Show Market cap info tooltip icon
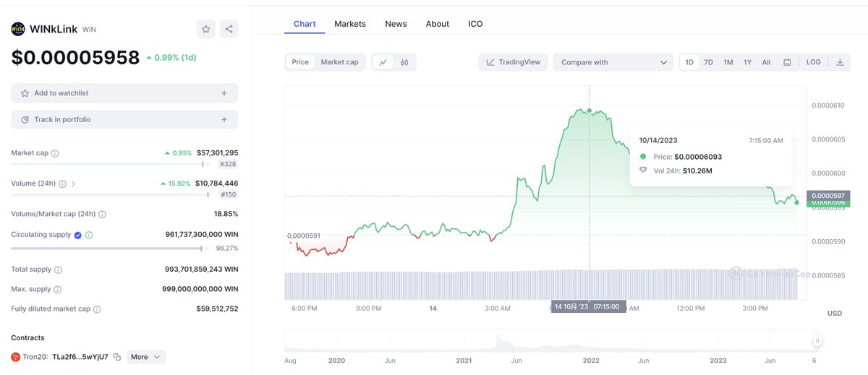The width and height of the screenshot is (868, 375). pyautogui.click(x=55, y=153)
